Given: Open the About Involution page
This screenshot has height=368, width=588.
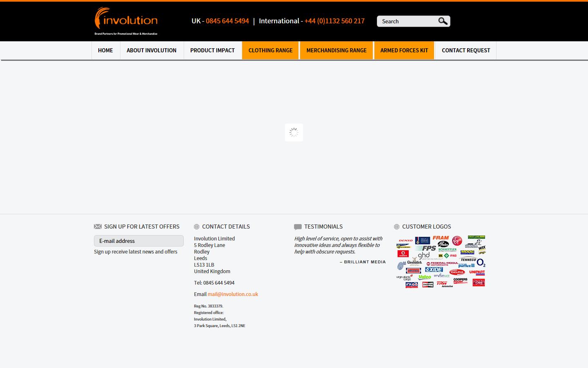Looking at the screenshot, I should tap(151, 50).
